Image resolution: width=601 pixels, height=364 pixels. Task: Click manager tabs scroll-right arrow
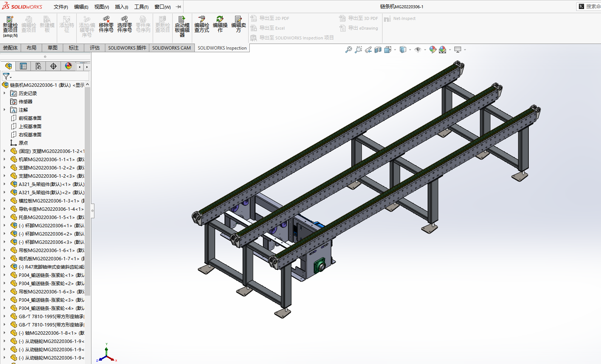87,67
